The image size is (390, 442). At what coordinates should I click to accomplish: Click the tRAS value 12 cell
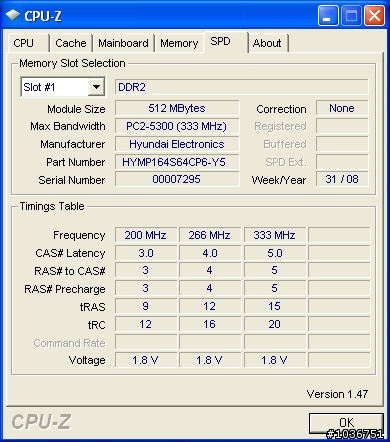210,306
